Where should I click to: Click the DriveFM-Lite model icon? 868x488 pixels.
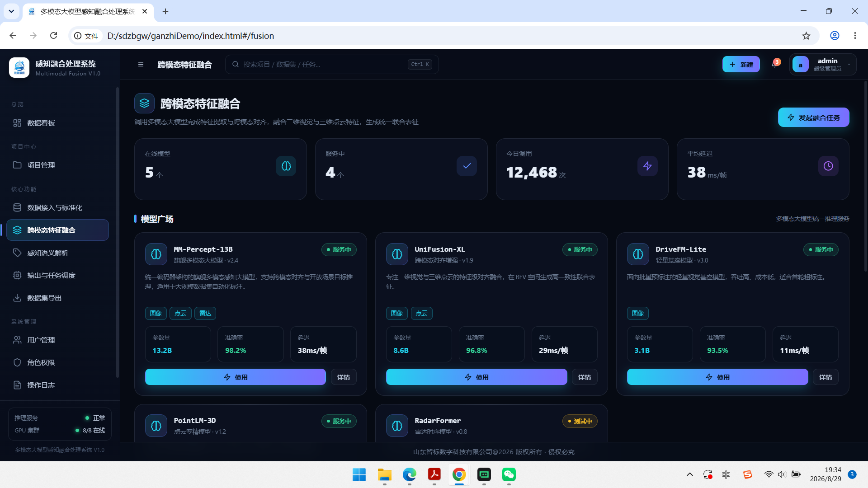pyautogui.click(x=638, y=254)
